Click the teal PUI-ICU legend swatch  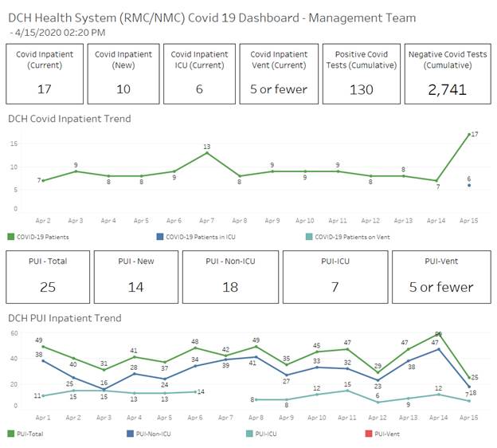(x=249, y=434)
